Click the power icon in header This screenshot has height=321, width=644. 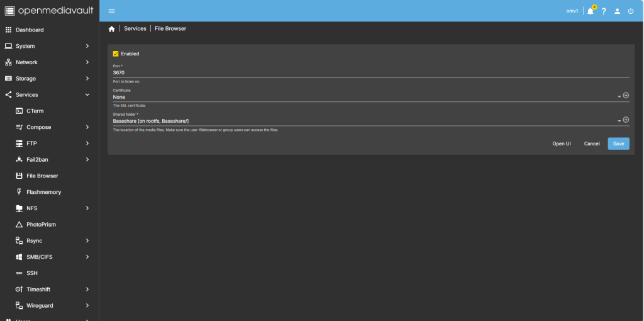coord(631,11)
